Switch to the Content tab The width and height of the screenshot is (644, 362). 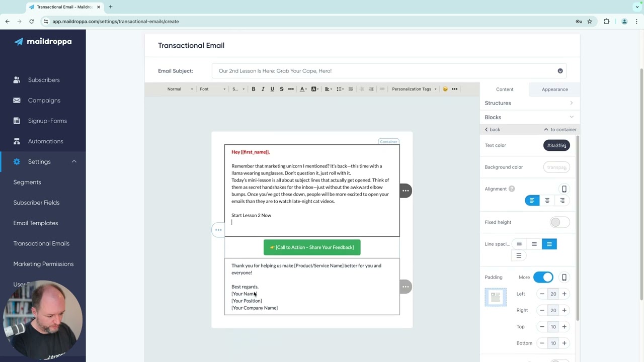pos(505,89)
